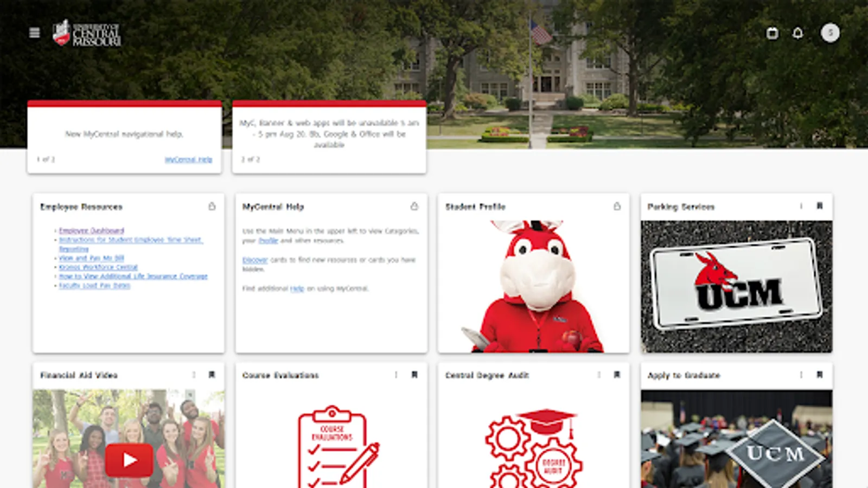The height and width of the screenshot is (488, 868).
Task: Play the Financial Aid video
Action: click(129, 460)
